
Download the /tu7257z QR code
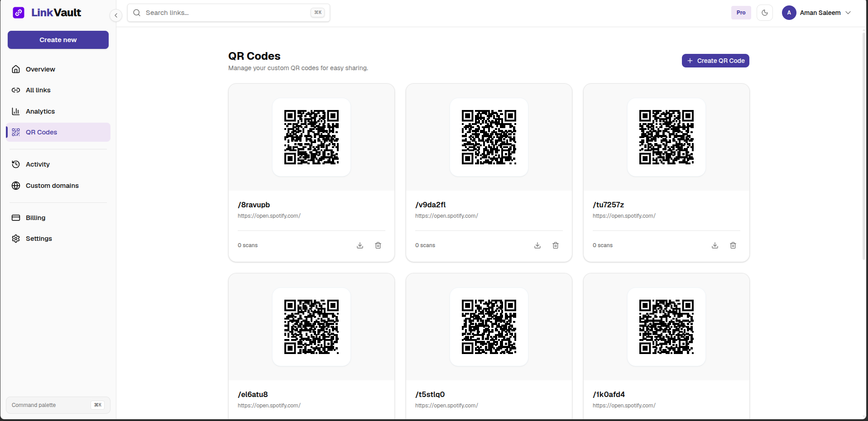point(715,245)
